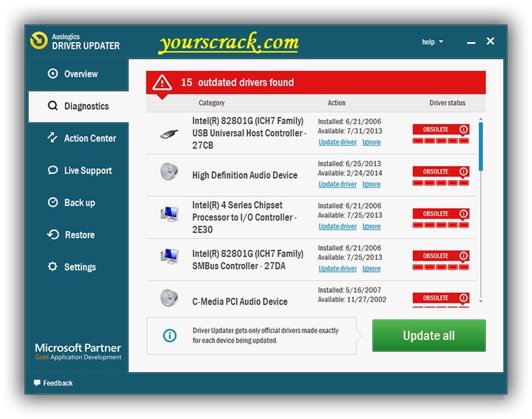Image resolution: width=532 pixels, height=419 pixels.
Task: Ignore High Definition Audio Device update
Action: tap(371, 184)
